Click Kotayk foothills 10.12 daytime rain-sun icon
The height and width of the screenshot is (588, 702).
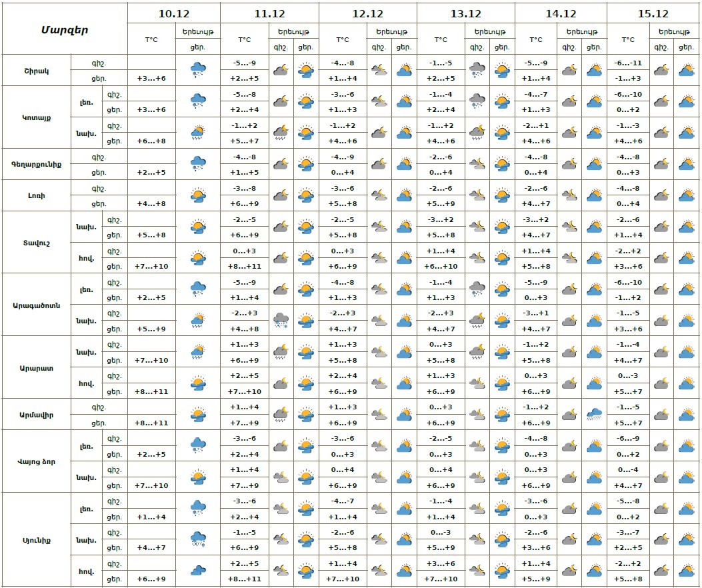point(198,133)
